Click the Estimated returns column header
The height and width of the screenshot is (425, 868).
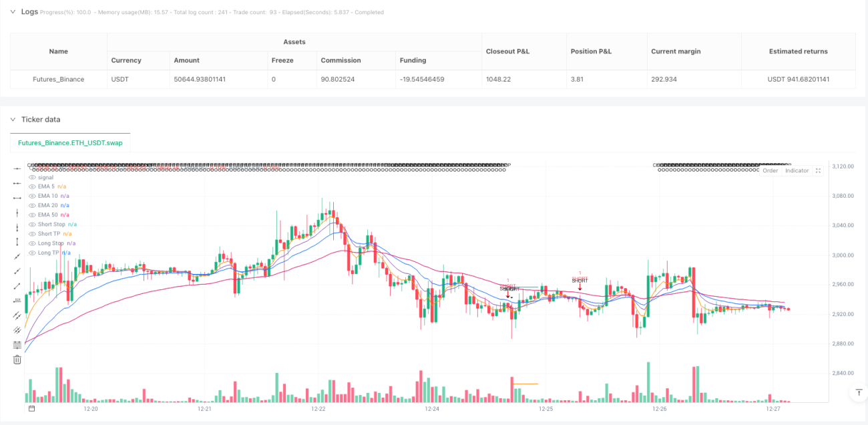click(798, 51)
